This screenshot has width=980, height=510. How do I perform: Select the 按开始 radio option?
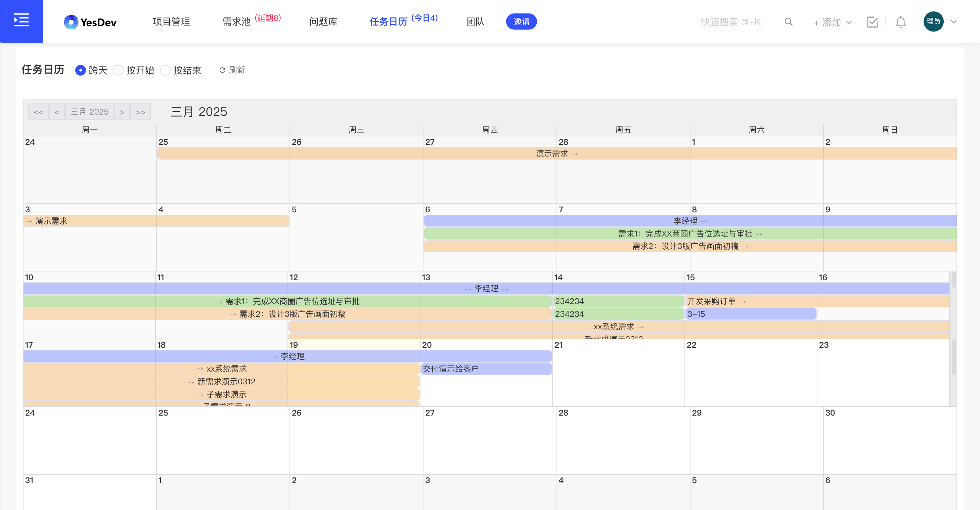click(x=118, y=70)
